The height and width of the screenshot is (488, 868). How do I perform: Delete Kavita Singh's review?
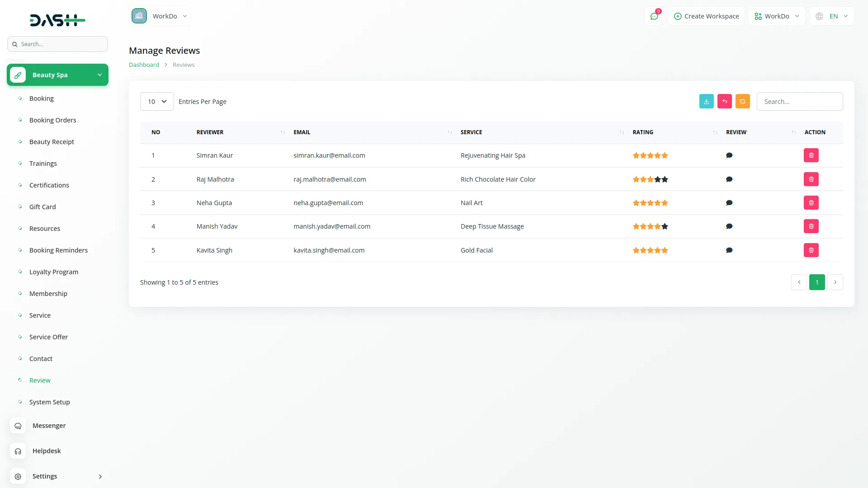[811, 250]
